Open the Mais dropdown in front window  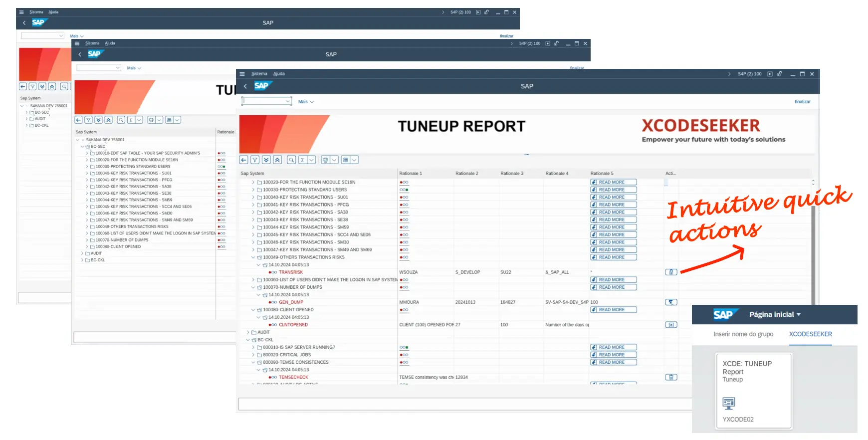[x=306, y=102]
